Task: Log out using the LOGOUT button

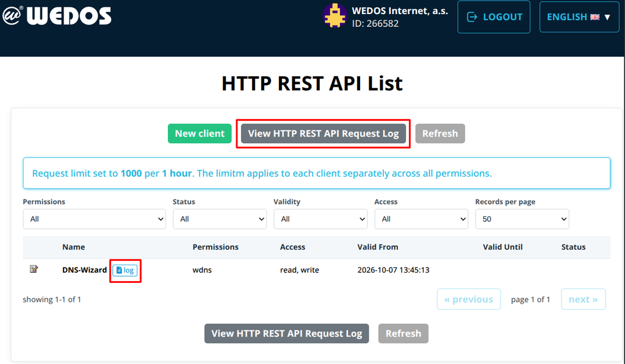Action: click(x=494, y=16)
